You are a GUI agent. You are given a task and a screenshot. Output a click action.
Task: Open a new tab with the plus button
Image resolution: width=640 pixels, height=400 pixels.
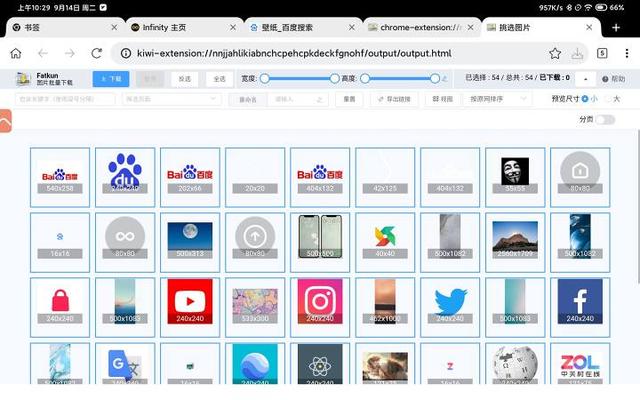[x=616, y=27]
